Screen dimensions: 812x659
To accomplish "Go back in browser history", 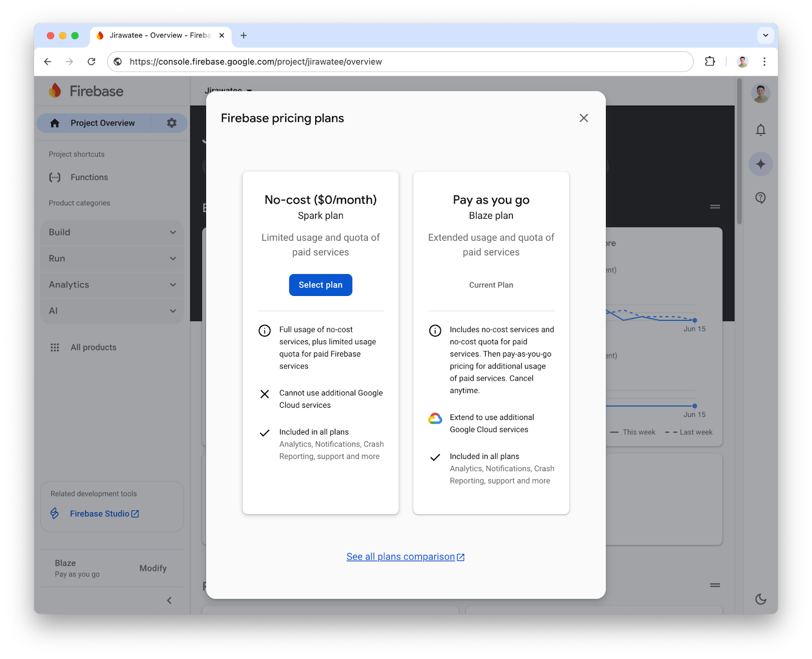I will (x=48, y=61).
